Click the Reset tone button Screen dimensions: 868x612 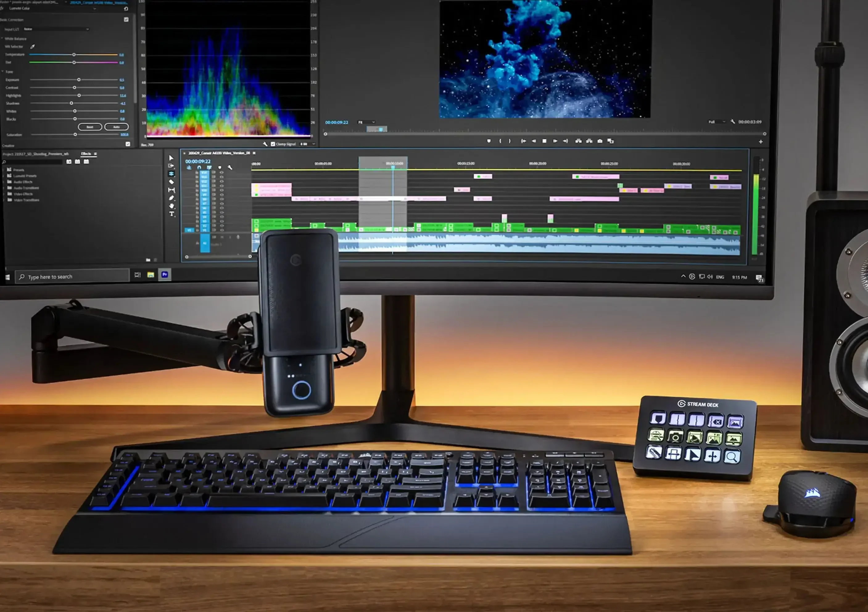(x=89, y=127)
